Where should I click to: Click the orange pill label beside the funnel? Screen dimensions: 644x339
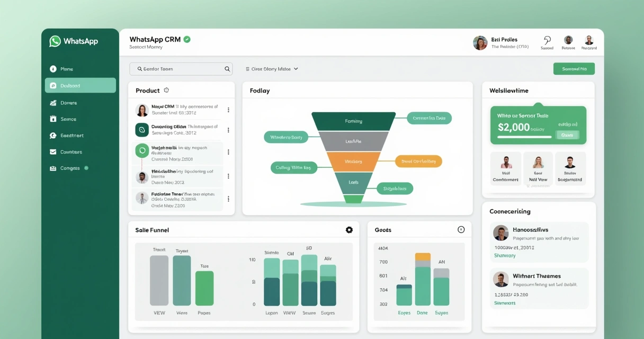(418, 161)
